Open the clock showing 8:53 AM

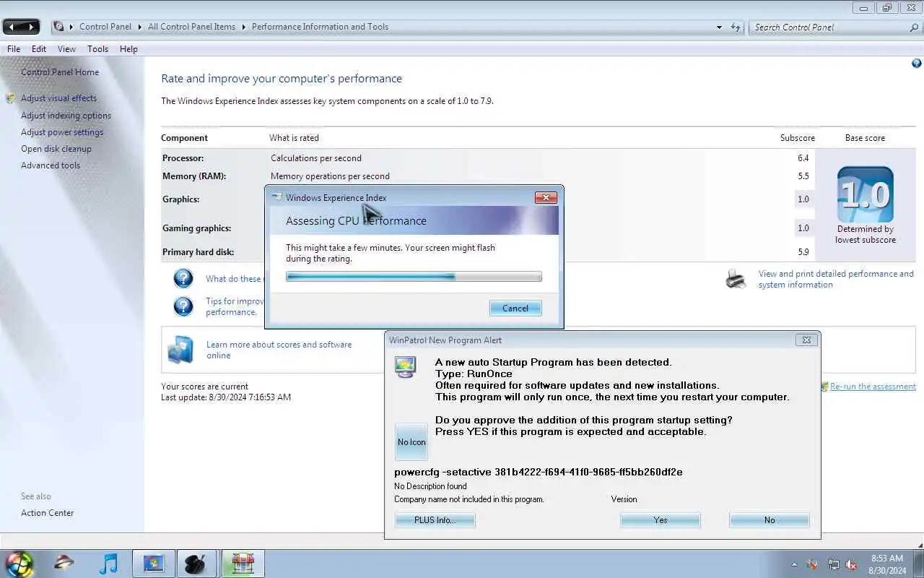(x=887, y=564)
